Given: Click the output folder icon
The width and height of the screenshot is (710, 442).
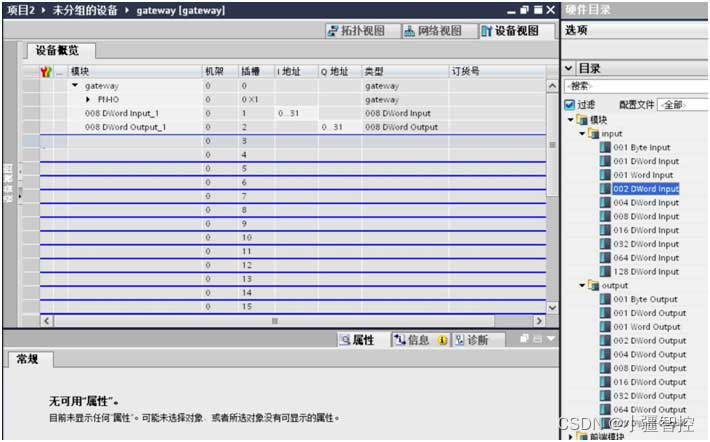Looking at the screenshot, I should (593, 286).
